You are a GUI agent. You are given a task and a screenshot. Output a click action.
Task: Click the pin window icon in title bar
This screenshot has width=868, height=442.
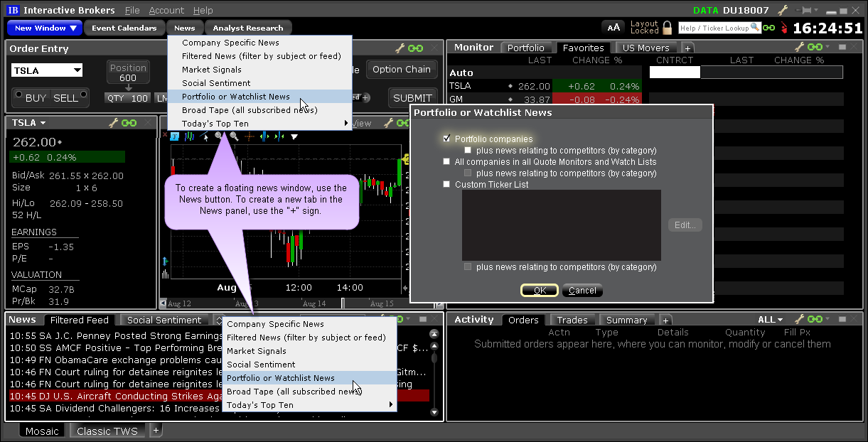point(804,10)
